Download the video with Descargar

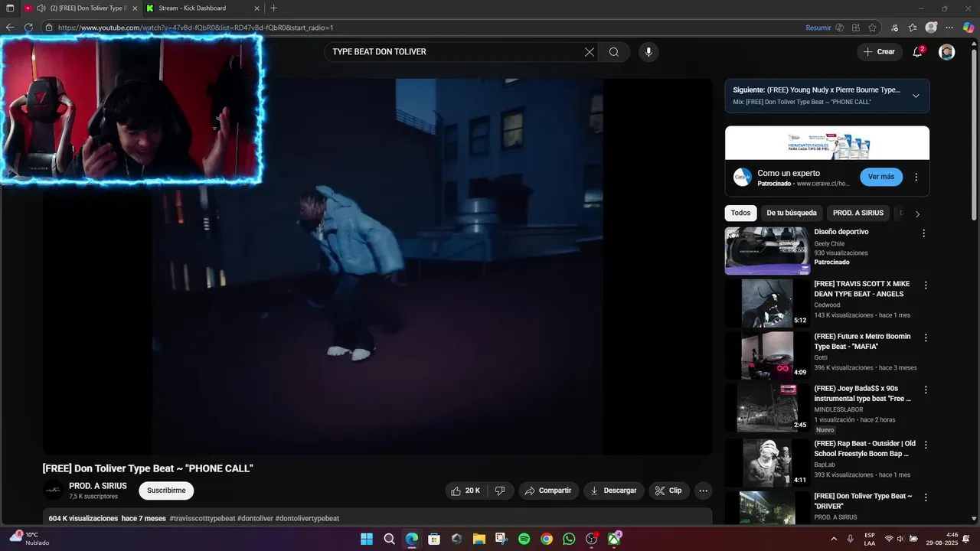(613, 491)
